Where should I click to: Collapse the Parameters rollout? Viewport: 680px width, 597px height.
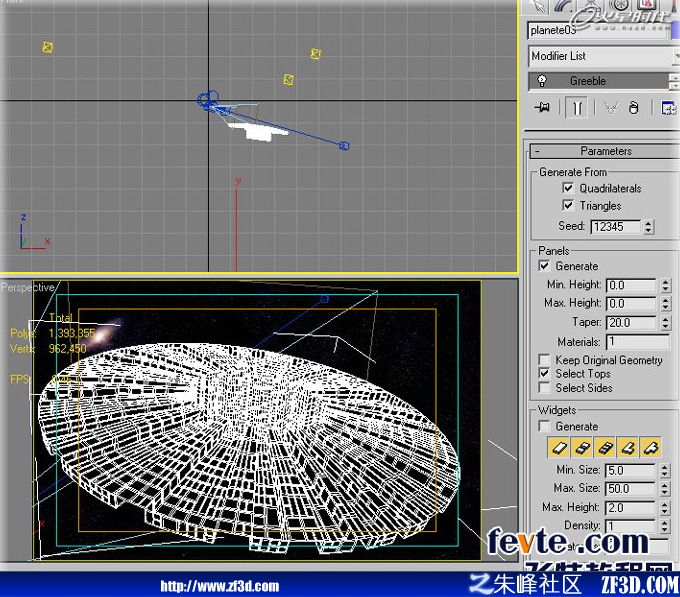point(605,151)
